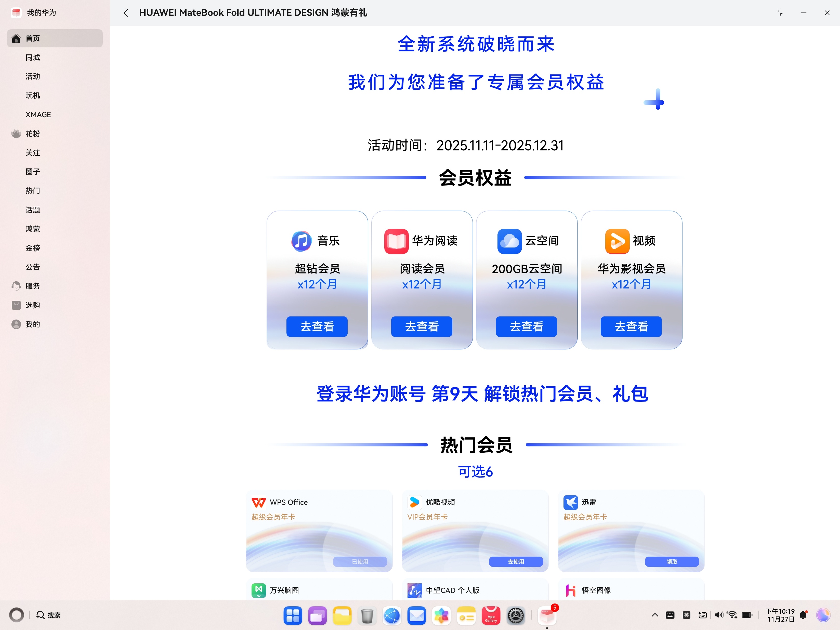Toggle the 英 input method indicator
Viewport: 840px width, 630px height.
click(686, 615)
